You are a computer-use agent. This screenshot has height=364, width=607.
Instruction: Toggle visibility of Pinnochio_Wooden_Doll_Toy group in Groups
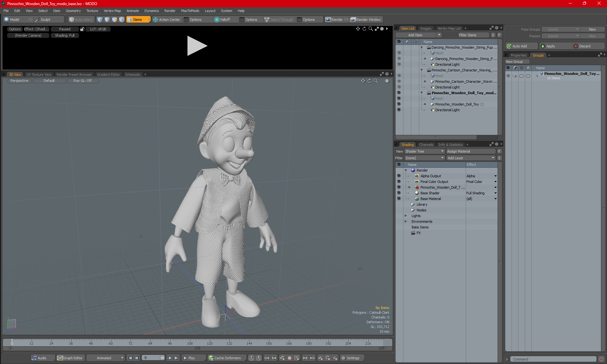(508, 76)
